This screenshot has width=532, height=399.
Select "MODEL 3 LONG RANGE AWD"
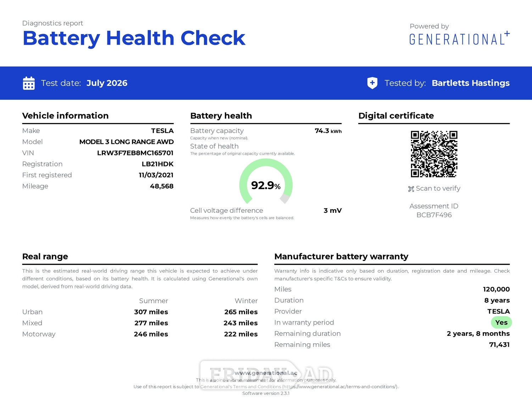coord(127,142)
